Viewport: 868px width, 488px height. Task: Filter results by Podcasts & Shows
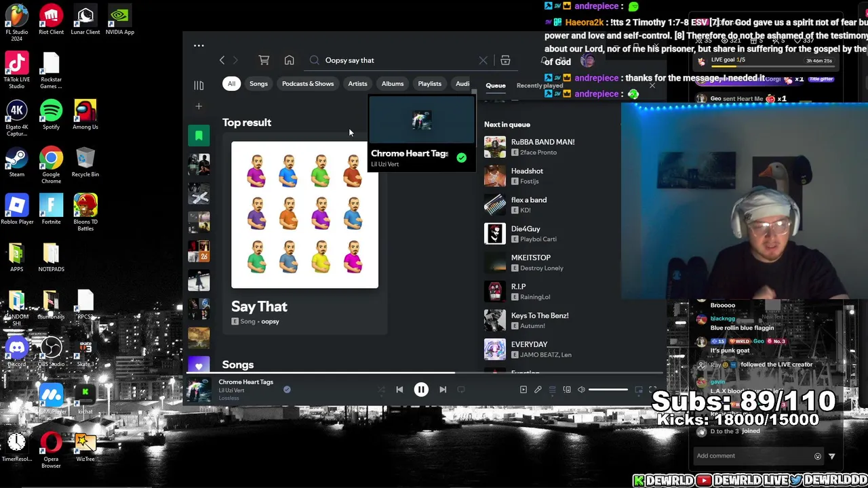click(x=308, y=84)
